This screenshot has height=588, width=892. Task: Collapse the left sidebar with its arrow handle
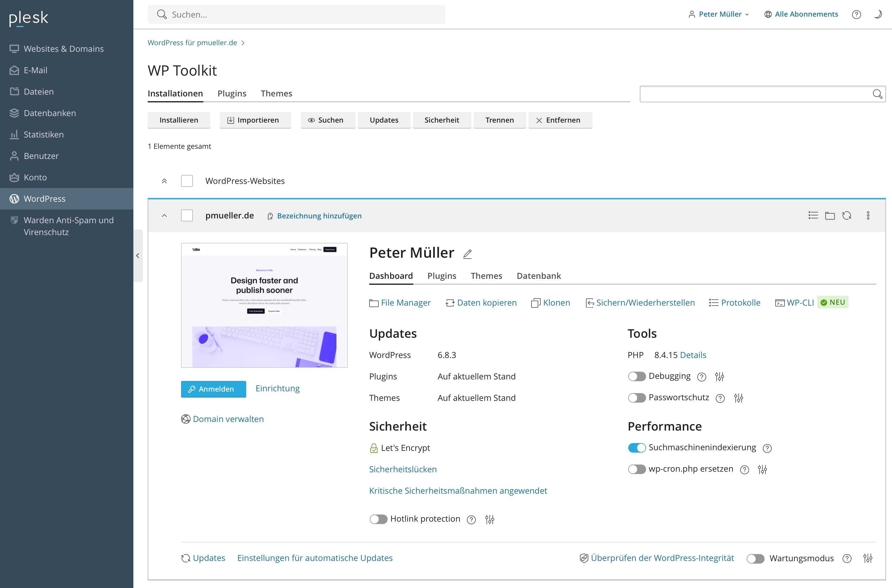pyautogui.click(x=138, y=255)
